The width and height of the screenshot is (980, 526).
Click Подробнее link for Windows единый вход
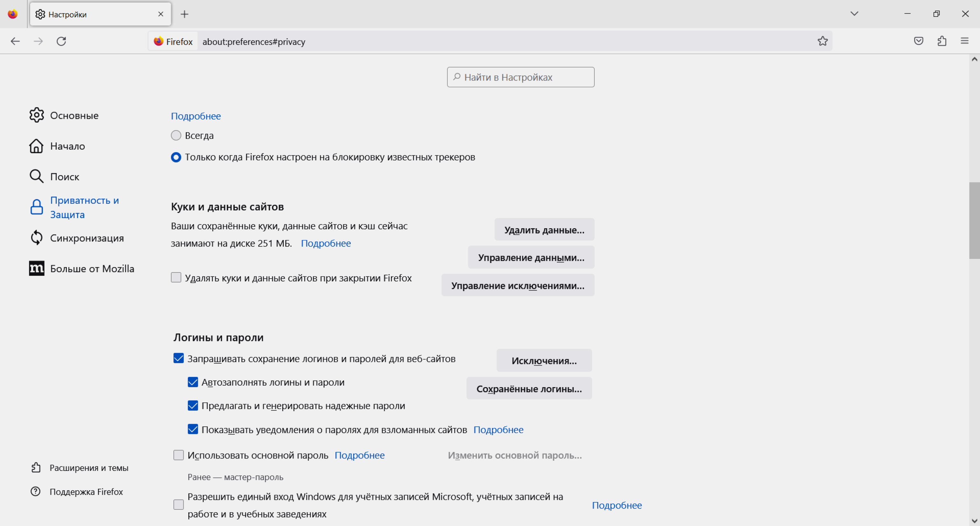pos(617,505)
